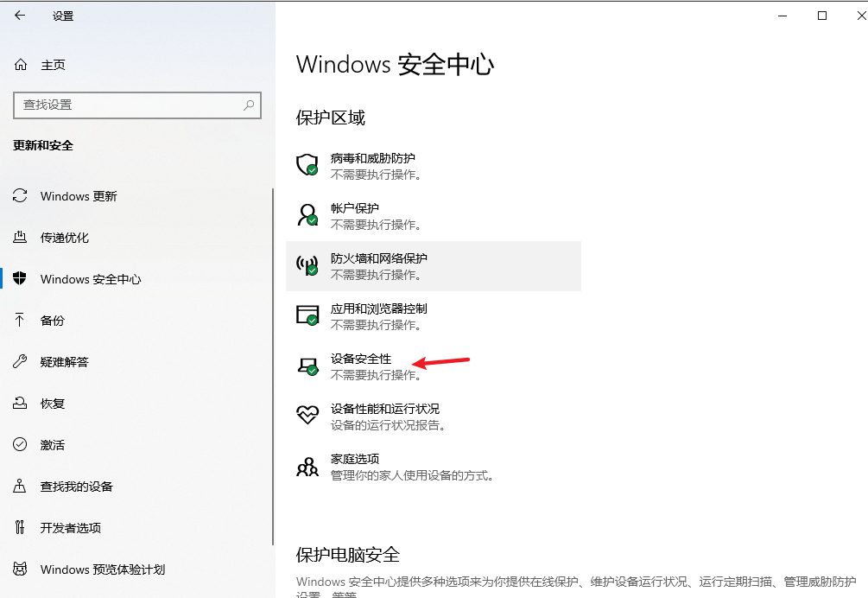Click the Windows 更新 refresh icon
The image size is (868, 598).
click(x=20, y=195)
